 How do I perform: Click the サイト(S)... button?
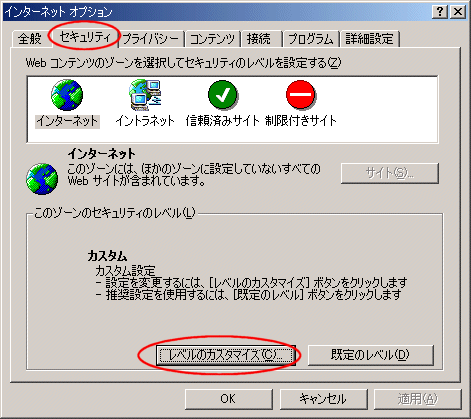coord(390,173)
